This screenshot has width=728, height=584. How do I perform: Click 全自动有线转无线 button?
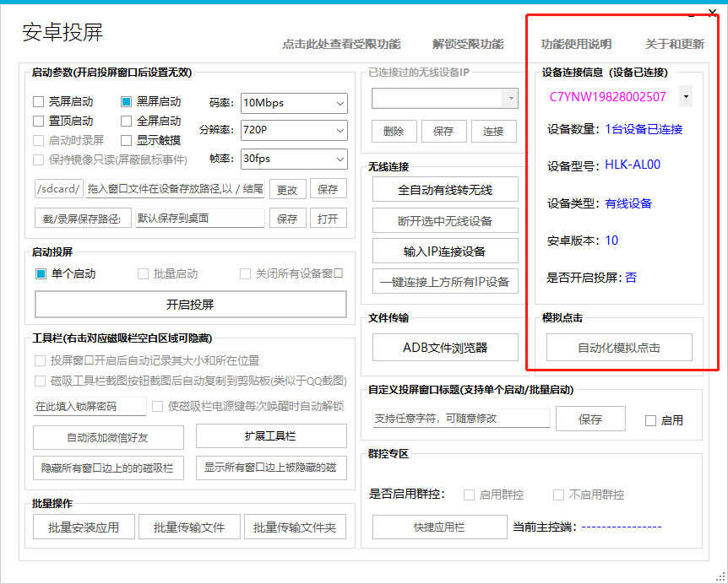click(445, 190)
